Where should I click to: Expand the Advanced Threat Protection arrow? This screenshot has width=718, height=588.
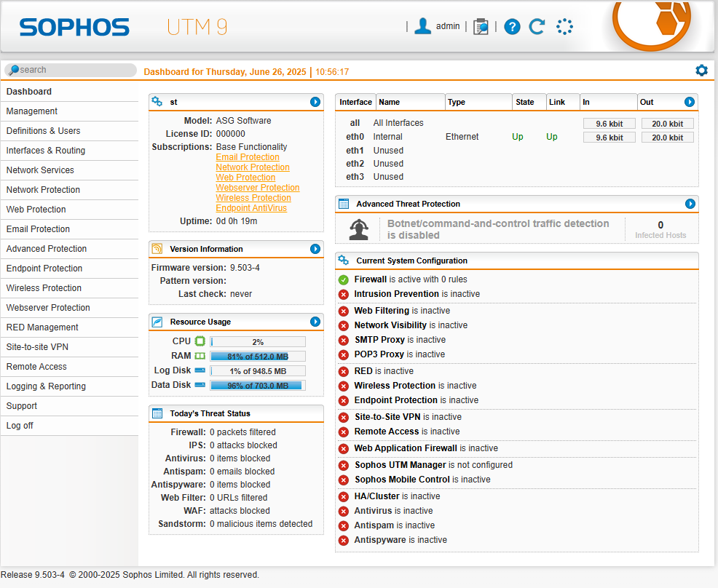[690, 204]
